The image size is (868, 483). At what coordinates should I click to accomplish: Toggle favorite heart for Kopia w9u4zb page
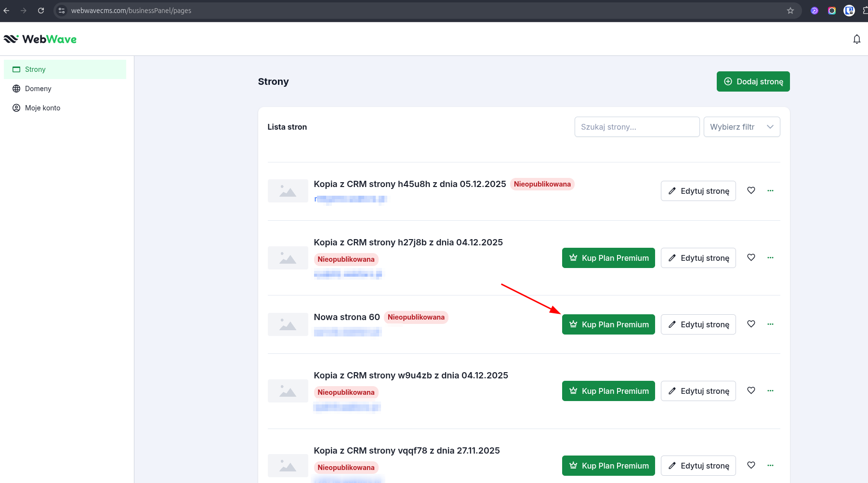click(751, 390)
